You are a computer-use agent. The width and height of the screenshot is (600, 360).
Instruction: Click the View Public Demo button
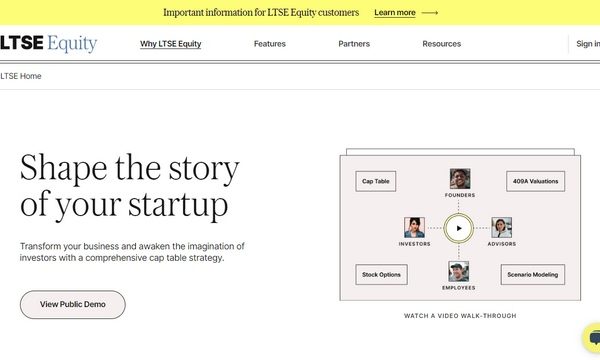pyautogui.click(x=73, y=305)
